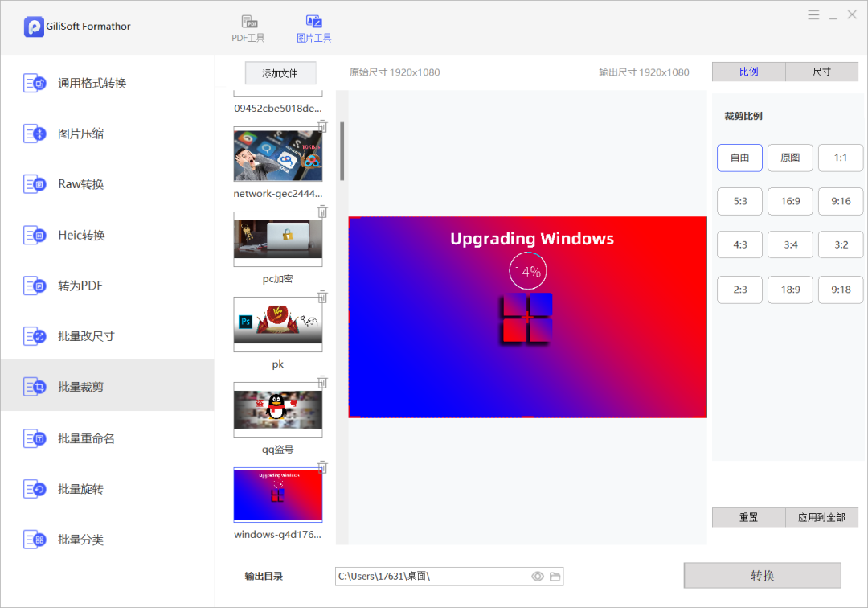Pick the 9:18 crop ratio
This screenshot has height=608, width=868.
point(841,290)
